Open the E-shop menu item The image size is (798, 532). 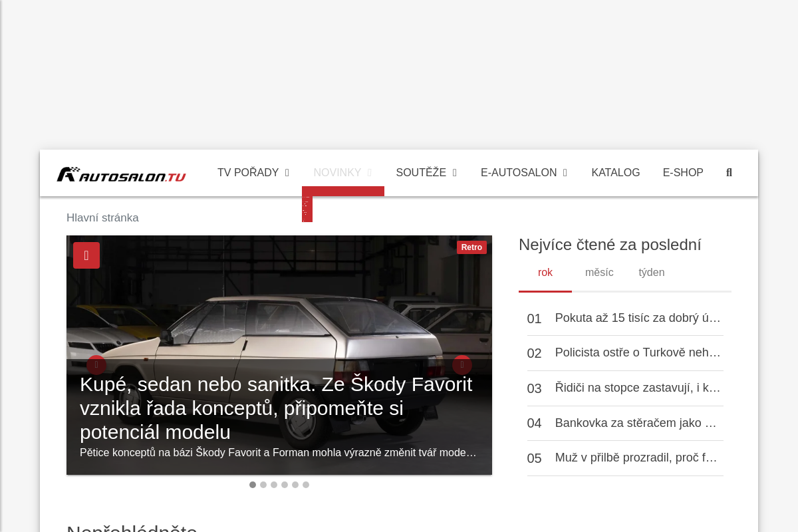(683, 173)
